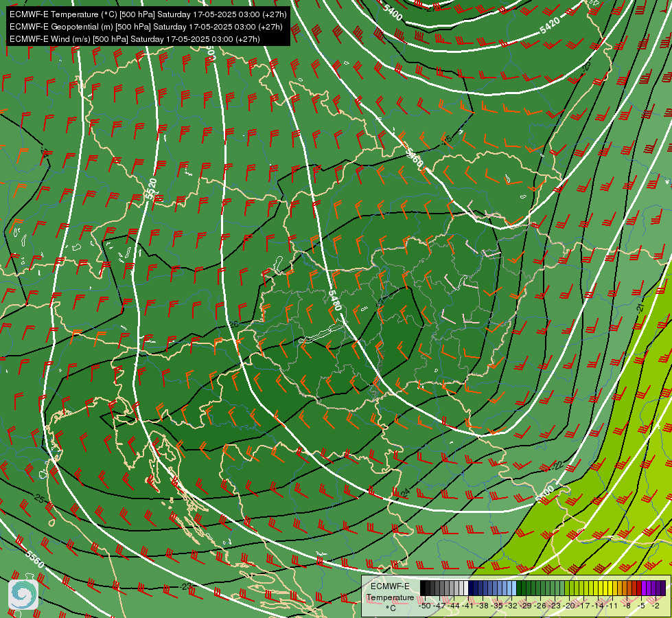Click the 5560 geopotential contour label
The image size is (672, 618).
click(34, 559)
